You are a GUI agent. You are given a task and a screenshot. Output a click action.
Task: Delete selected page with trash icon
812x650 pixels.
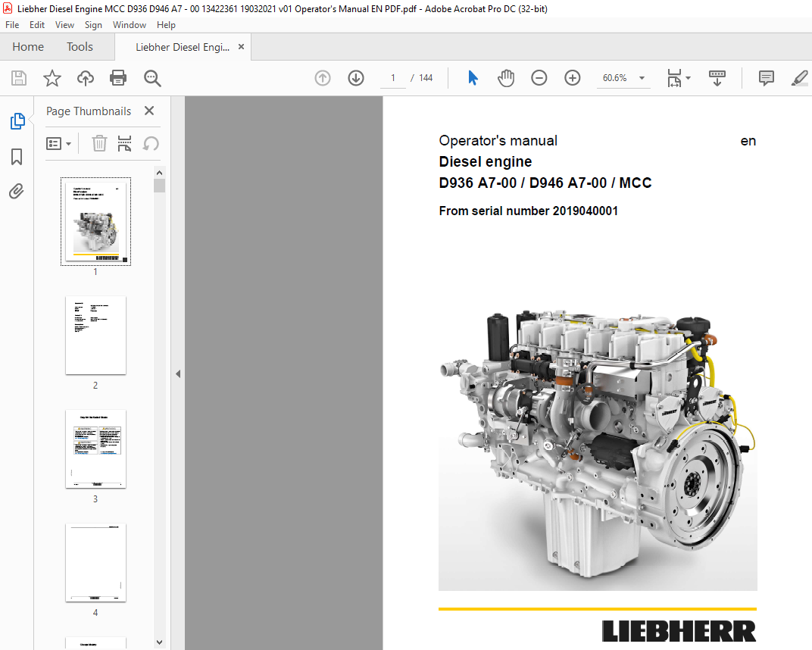99,143
